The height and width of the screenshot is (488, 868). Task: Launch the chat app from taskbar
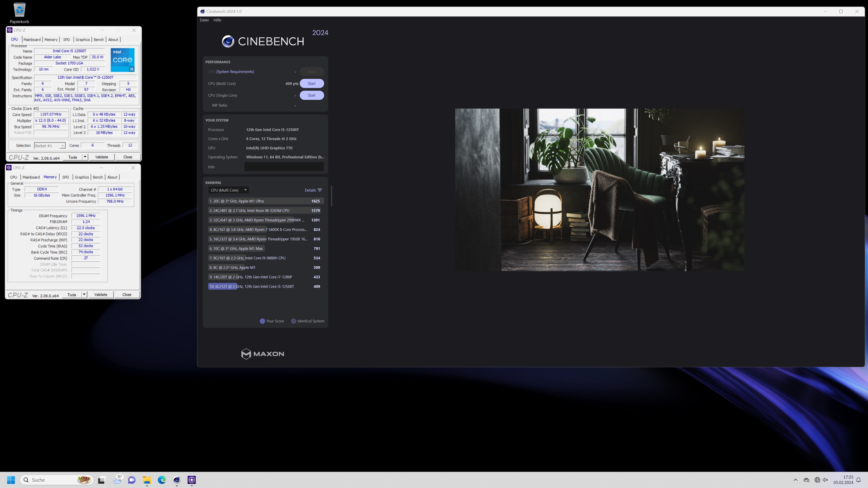click(132, 480)
